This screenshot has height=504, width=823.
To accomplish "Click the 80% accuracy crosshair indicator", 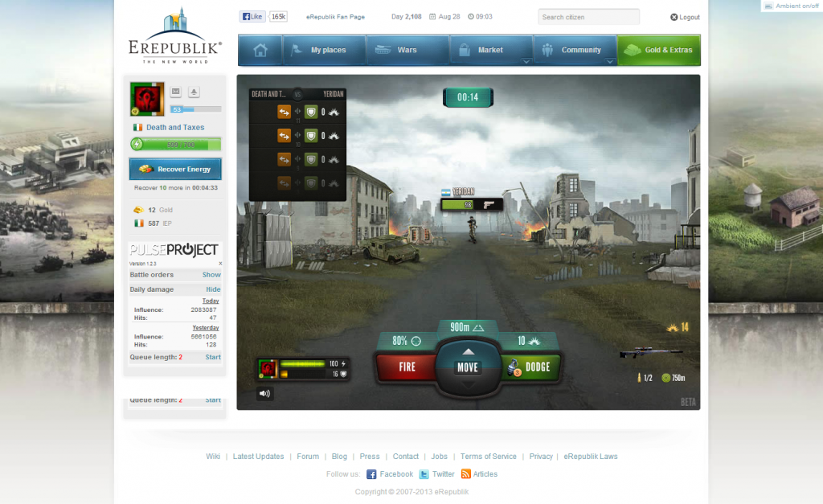I will tap(407, 342).
